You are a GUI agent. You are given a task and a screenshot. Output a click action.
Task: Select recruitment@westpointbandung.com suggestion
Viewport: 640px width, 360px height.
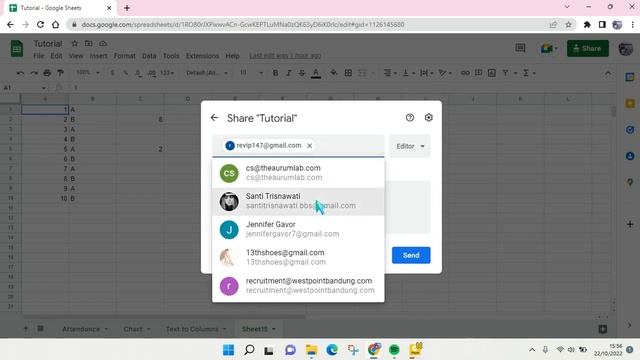click(x=298, y=285)
